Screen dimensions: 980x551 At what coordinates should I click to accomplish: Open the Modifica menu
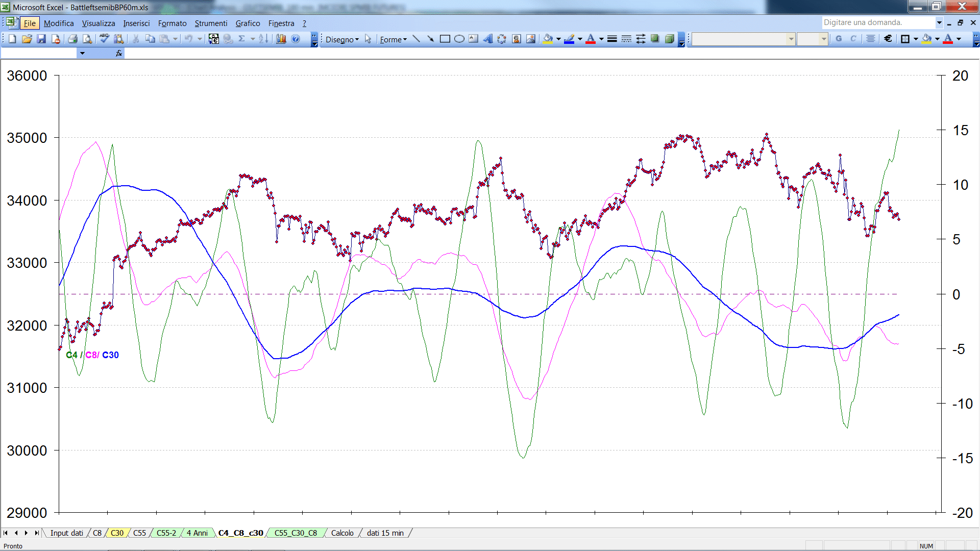[59, 23]
